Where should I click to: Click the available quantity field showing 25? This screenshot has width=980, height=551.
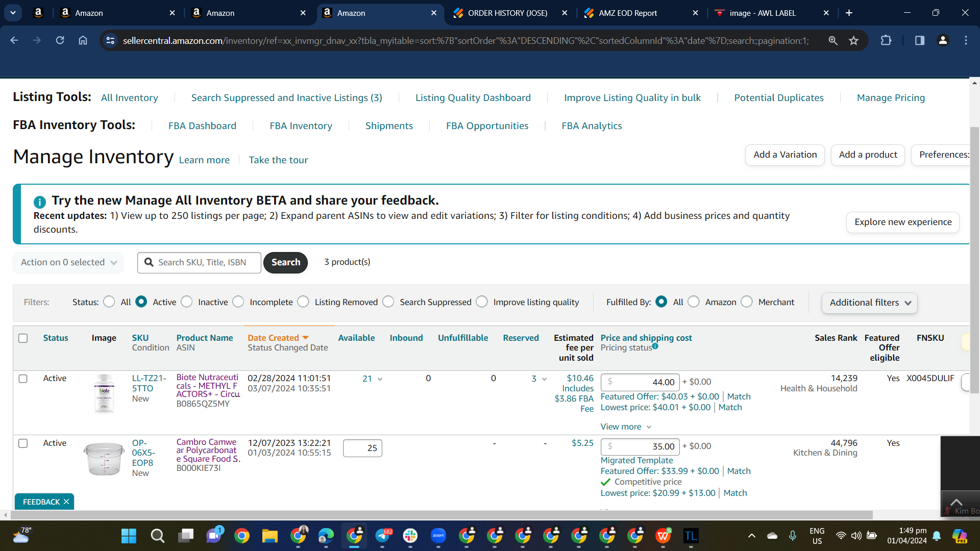coord(362,448)
